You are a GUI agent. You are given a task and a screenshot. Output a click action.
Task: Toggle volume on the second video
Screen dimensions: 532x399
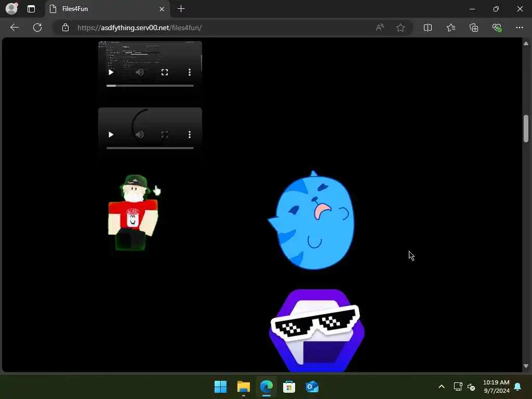pos(139,135)
